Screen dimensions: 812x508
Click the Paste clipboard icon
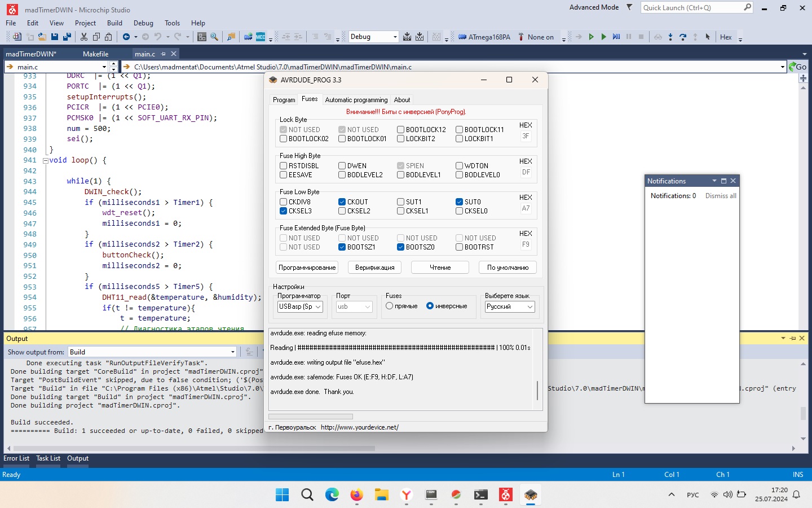(108, 37)
